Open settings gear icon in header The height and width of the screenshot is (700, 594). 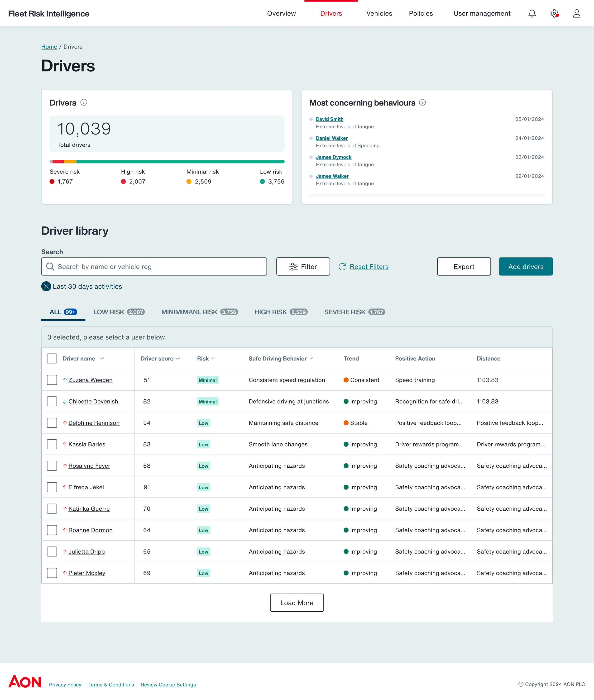[x=554, y=14]
